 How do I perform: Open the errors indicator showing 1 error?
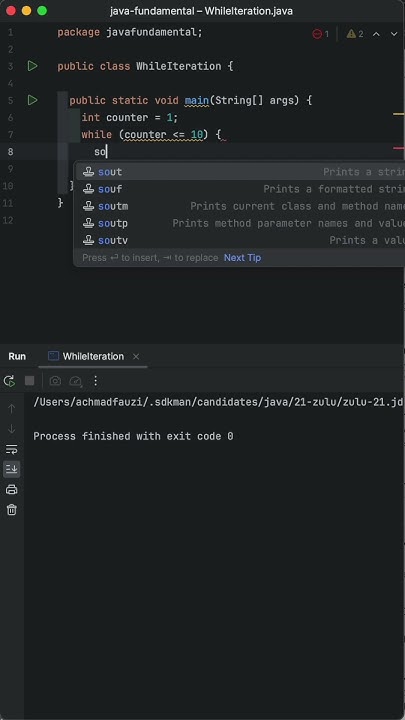pyautogui.click(x=321, y=34)
